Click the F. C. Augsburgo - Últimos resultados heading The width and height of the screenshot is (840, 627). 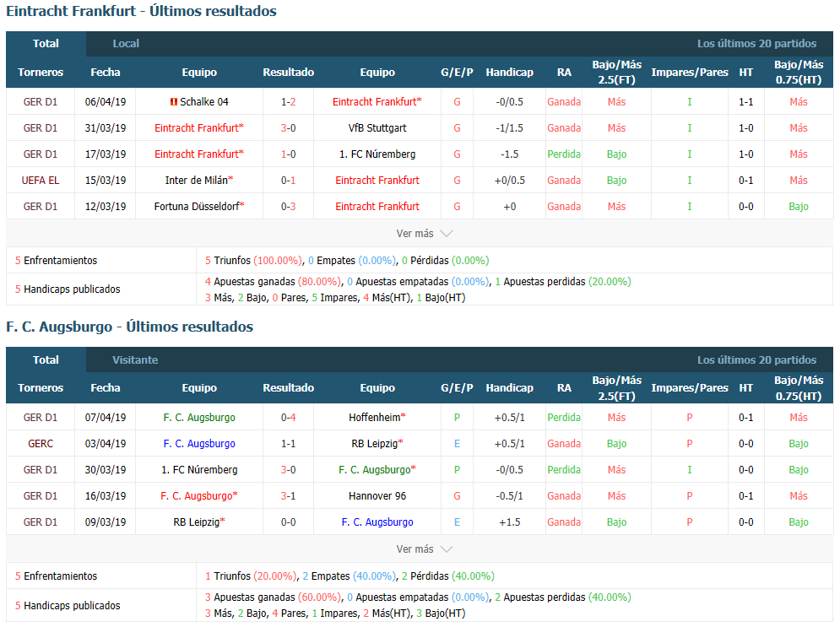[130, 327]
